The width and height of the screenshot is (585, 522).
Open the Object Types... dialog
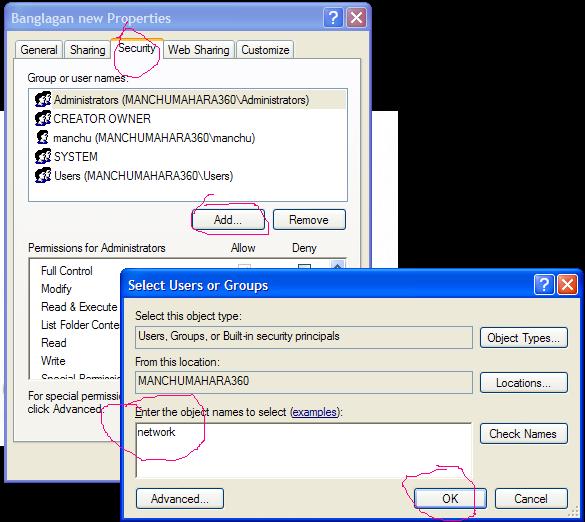click(x=523, y=338)
